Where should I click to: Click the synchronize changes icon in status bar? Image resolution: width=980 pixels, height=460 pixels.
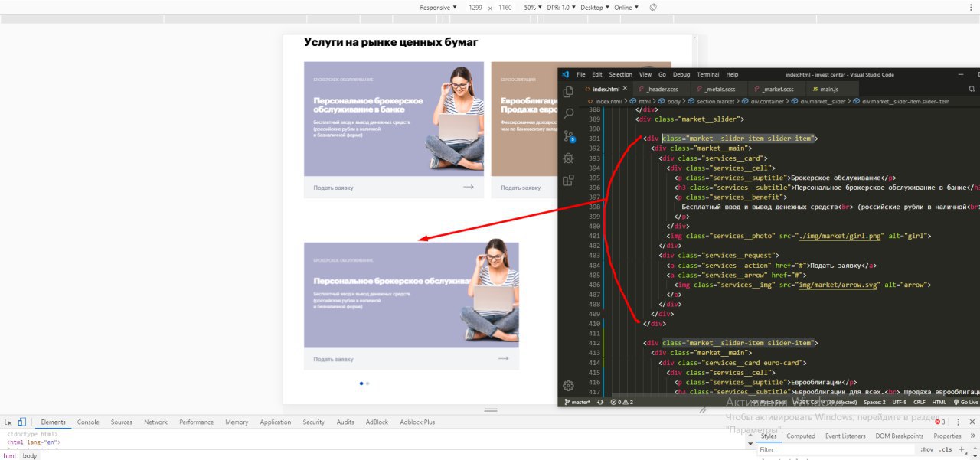point(600,402)
